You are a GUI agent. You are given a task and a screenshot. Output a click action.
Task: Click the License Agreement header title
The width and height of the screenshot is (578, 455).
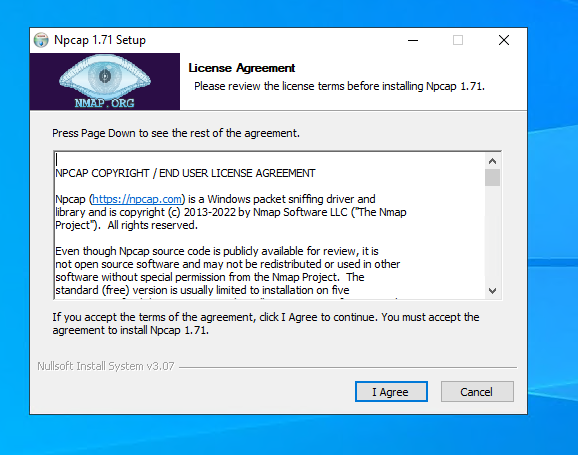[x=242, y=68]
